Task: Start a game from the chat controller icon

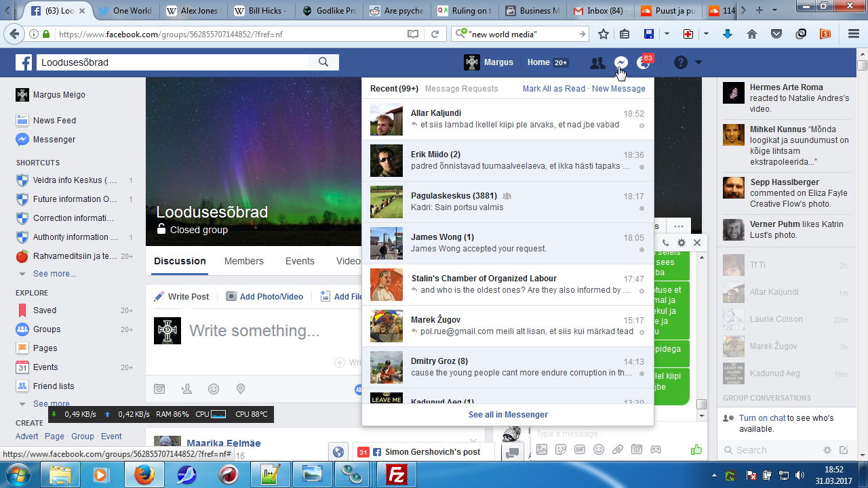Action: point(656,449)
